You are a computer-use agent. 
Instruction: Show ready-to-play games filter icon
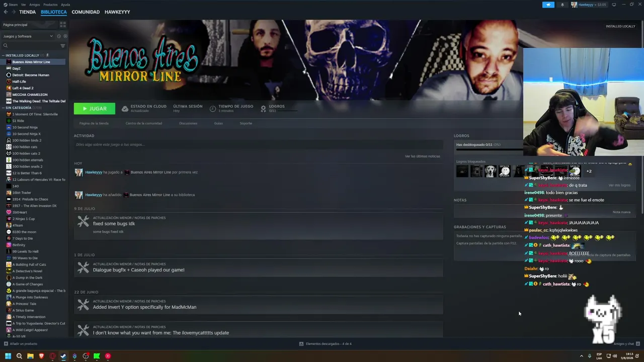tap(65, 36)
